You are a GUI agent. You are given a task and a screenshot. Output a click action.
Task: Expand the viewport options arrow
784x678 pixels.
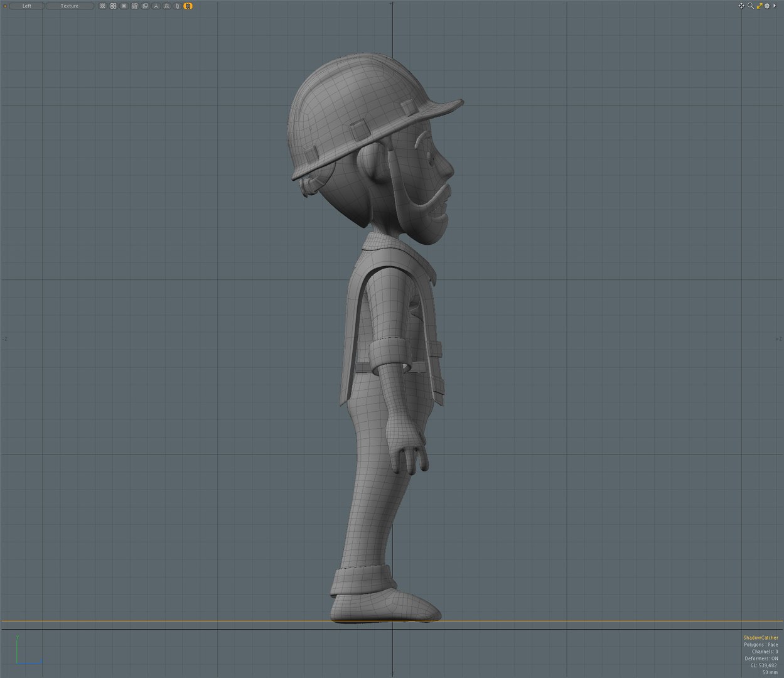point(775,6)
